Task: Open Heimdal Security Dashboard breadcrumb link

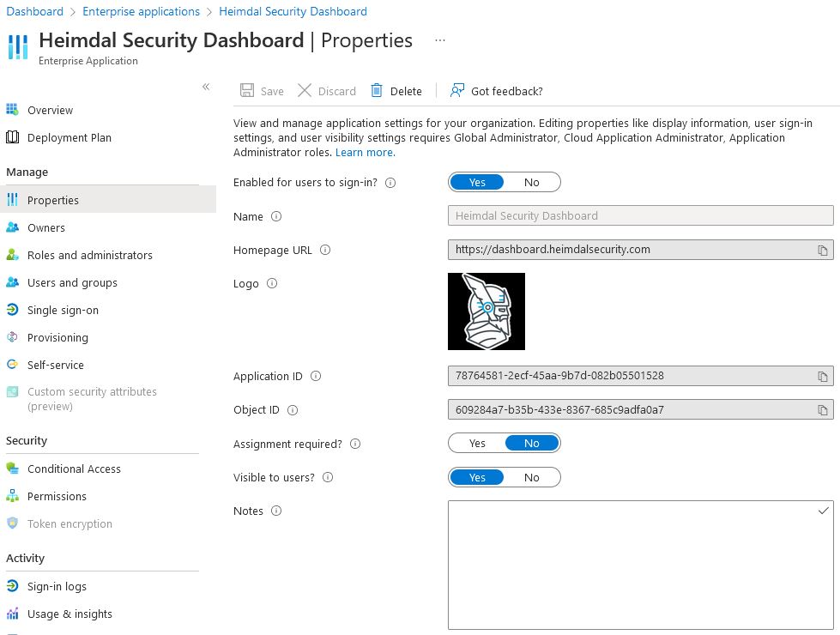Action: [x=293, y=11]
